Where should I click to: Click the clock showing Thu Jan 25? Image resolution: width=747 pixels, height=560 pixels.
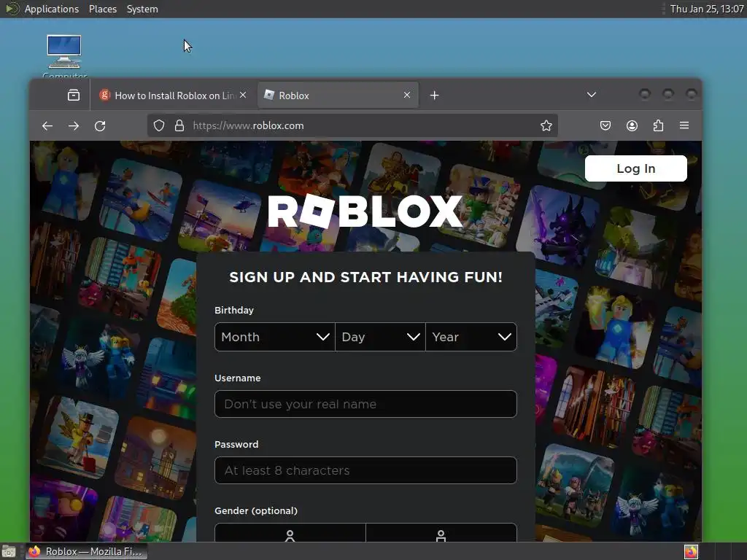click(x=706, y=9)
